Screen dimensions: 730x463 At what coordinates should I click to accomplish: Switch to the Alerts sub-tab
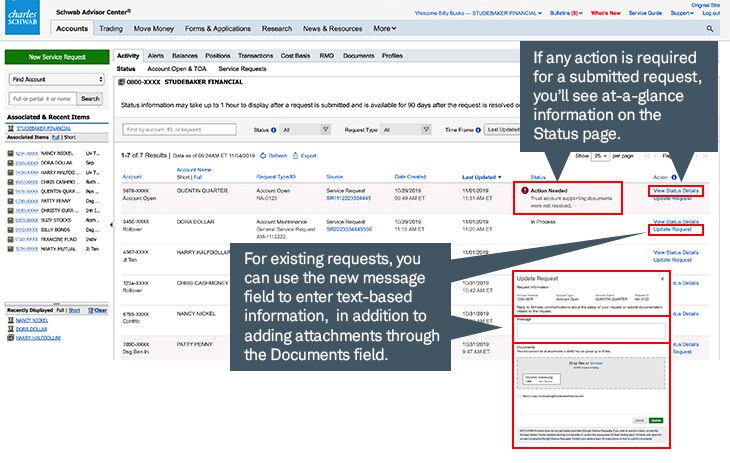(x=155, y=55)
